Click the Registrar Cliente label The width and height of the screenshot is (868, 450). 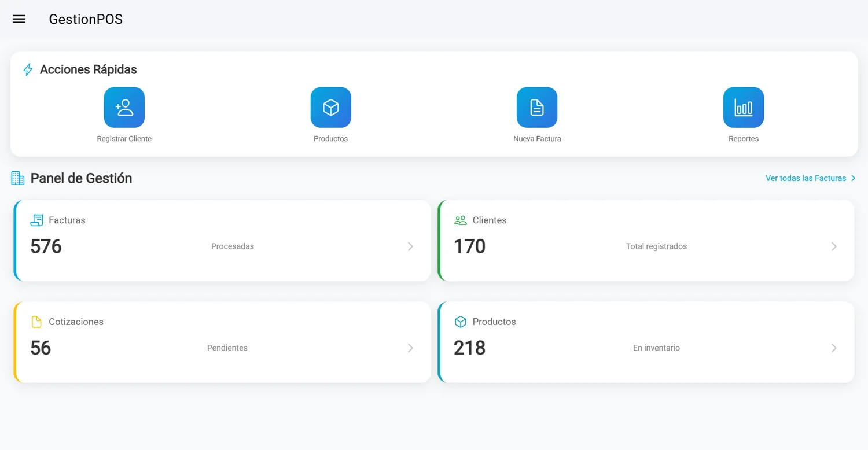[x=124, y=139]
